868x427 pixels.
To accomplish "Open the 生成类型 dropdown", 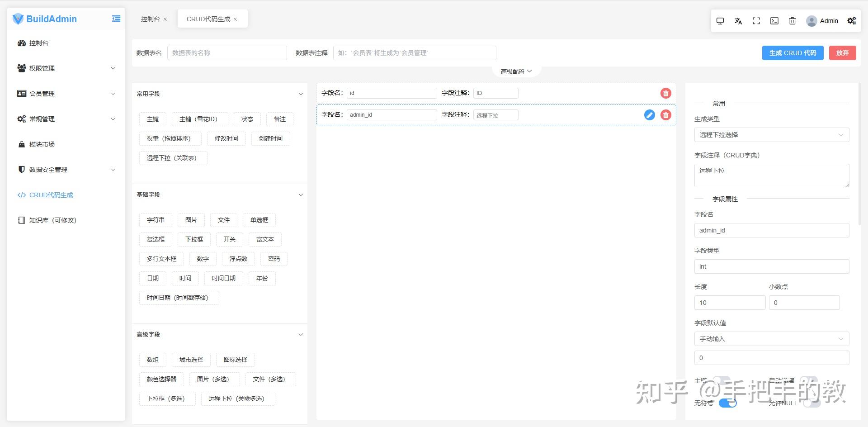I will (771, 135).
